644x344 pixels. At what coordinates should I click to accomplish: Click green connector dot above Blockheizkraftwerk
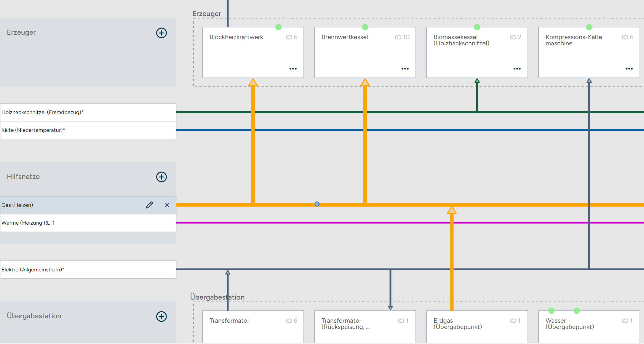(x=278, y=27)
